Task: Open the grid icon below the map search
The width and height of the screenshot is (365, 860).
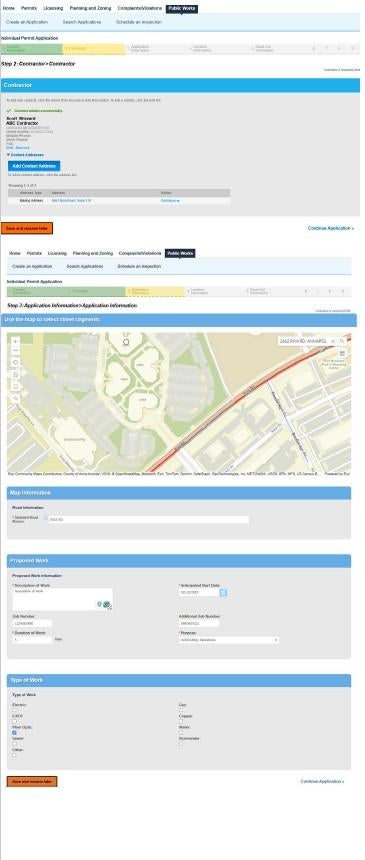Action: point(342,354)
